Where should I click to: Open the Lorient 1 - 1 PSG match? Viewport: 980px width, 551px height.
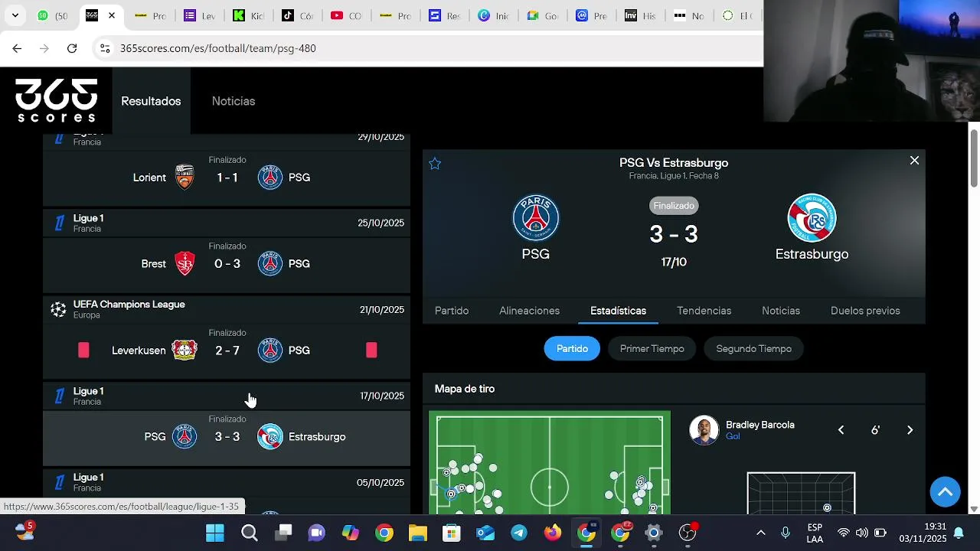click(227, 178)
